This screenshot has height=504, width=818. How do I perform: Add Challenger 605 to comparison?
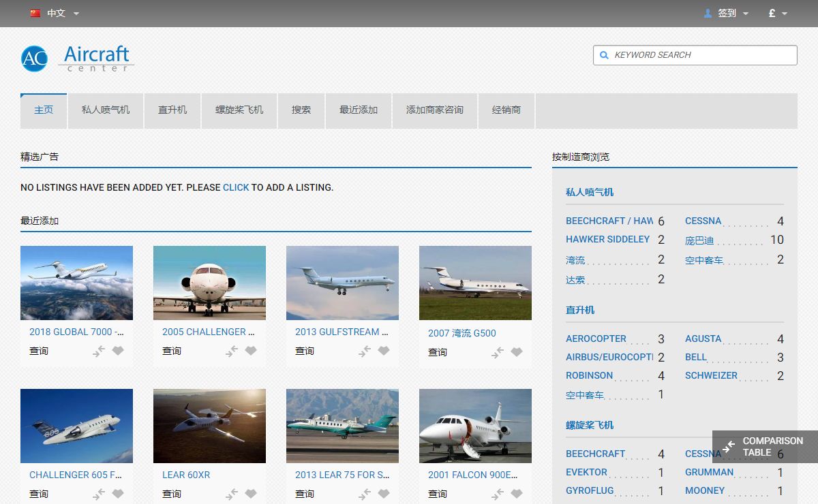pos(100,494)
